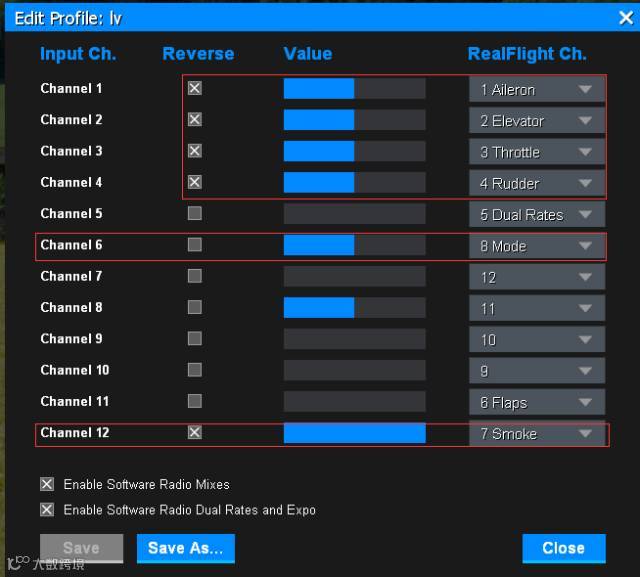Click Channel 11 empty value bar
The image size is (640, 577).
point(354,402)
